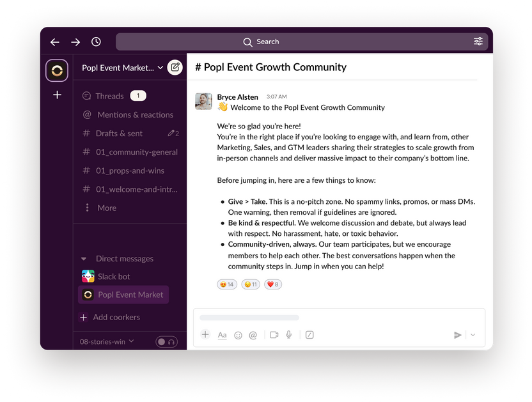Image resolution: width=532 pixels, height=402 pixels.
Task: Click the Popl Event Growth Community channel title
Action: (x=270, y=67)
